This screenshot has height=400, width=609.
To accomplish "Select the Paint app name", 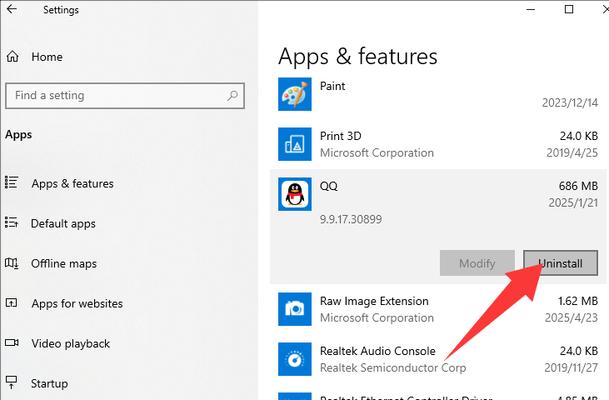I will point(332,86).
